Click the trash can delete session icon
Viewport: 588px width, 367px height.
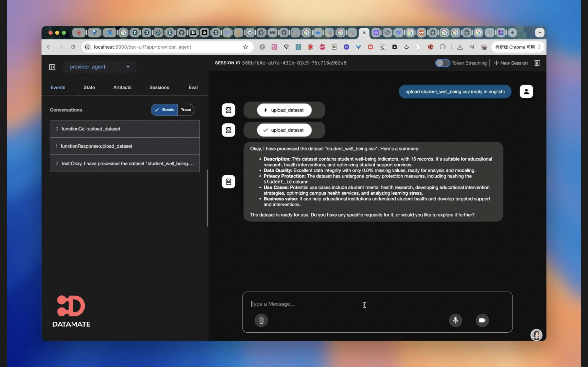pyautogui.click(x=537, y=63)
